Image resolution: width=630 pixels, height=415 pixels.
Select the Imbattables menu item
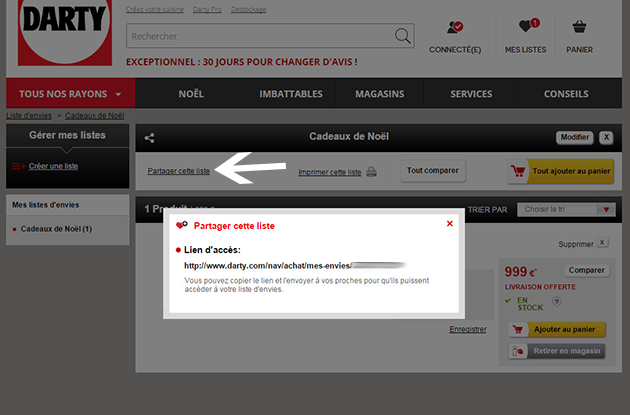click(290, 94)
